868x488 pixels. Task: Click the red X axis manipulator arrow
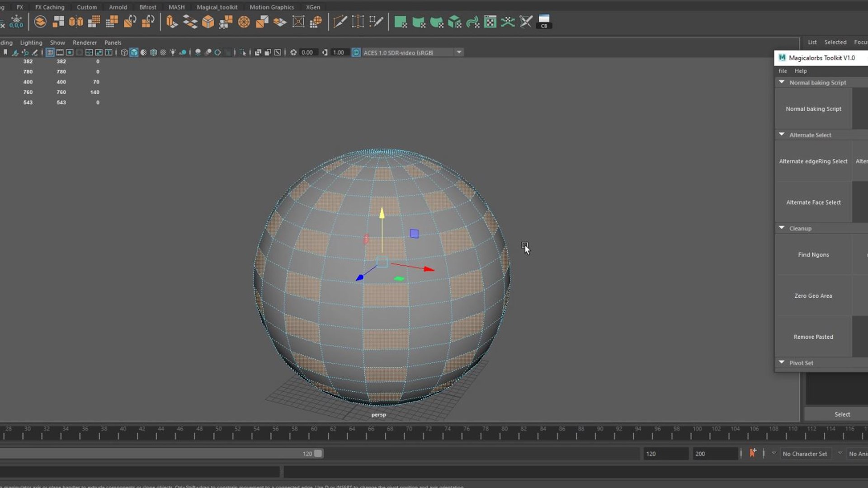point(428,269)
